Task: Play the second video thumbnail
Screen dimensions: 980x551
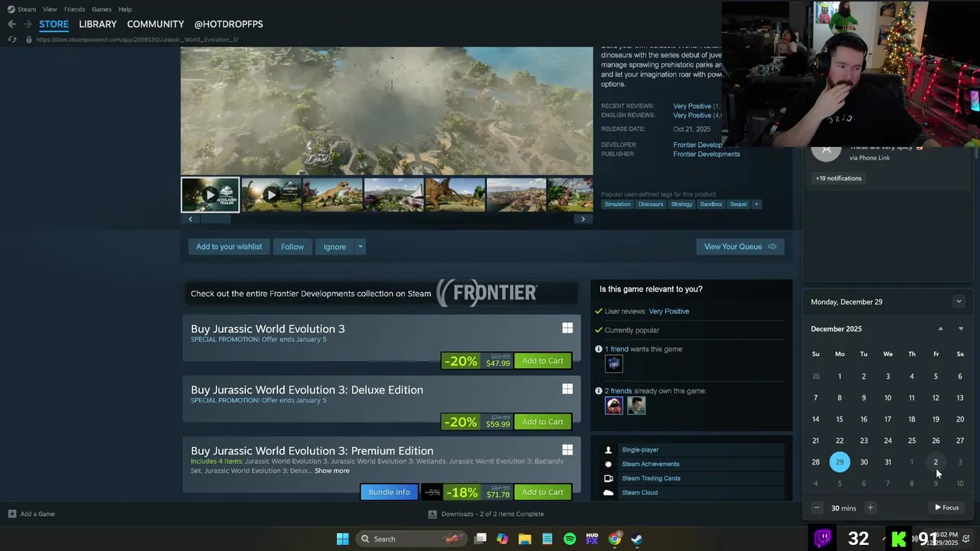Action: [x=270, y=194]
